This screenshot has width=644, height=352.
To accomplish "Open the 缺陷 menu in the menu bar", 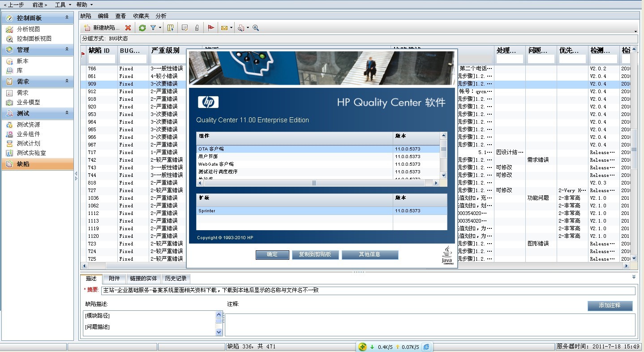I will coord(86,16).
